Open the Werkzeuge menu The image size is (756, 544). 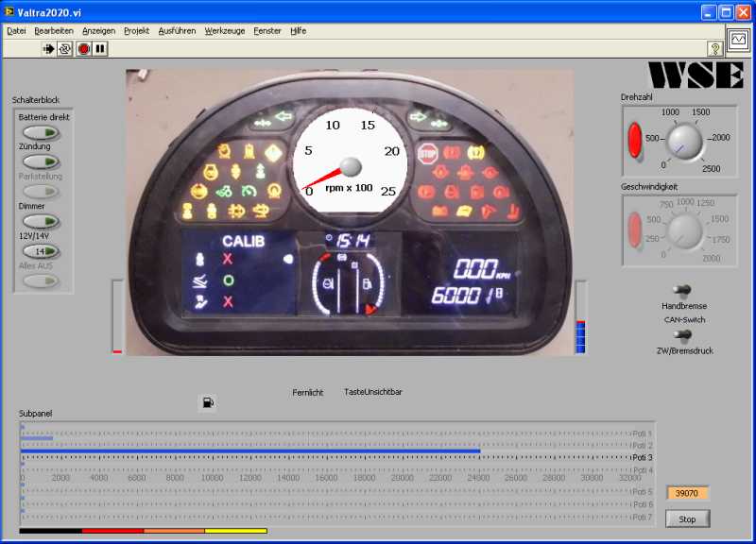click(x=225, y=31)
